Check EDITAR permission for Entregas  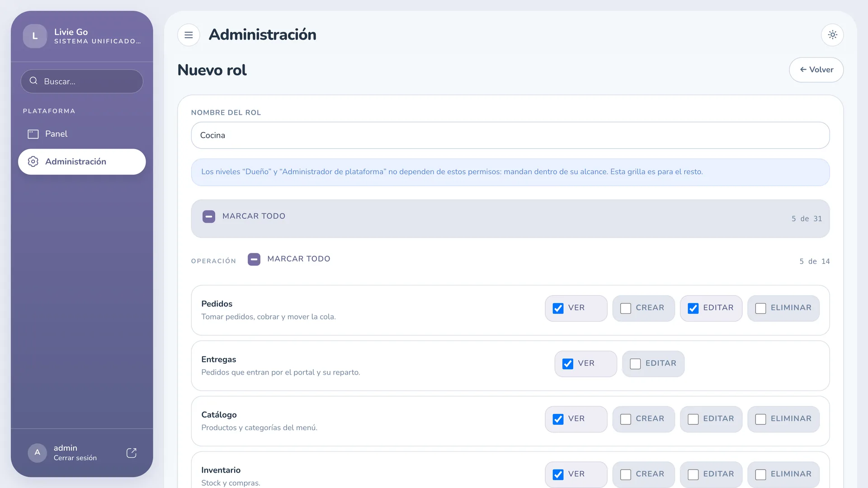[635, 364]
